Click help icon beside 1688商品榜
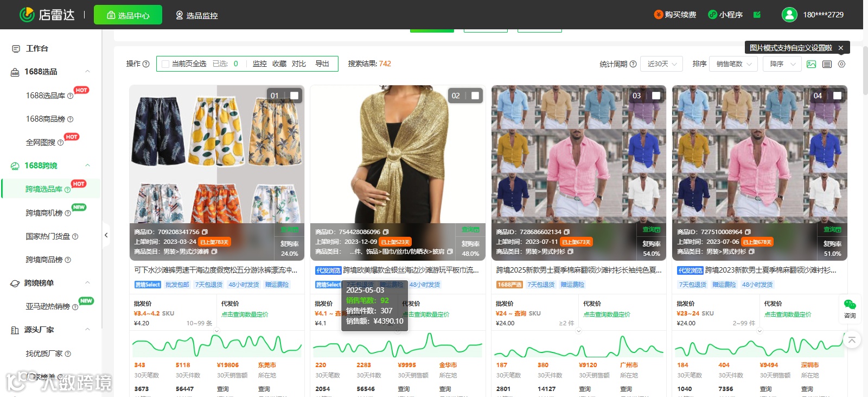 [x=70, y=119]
